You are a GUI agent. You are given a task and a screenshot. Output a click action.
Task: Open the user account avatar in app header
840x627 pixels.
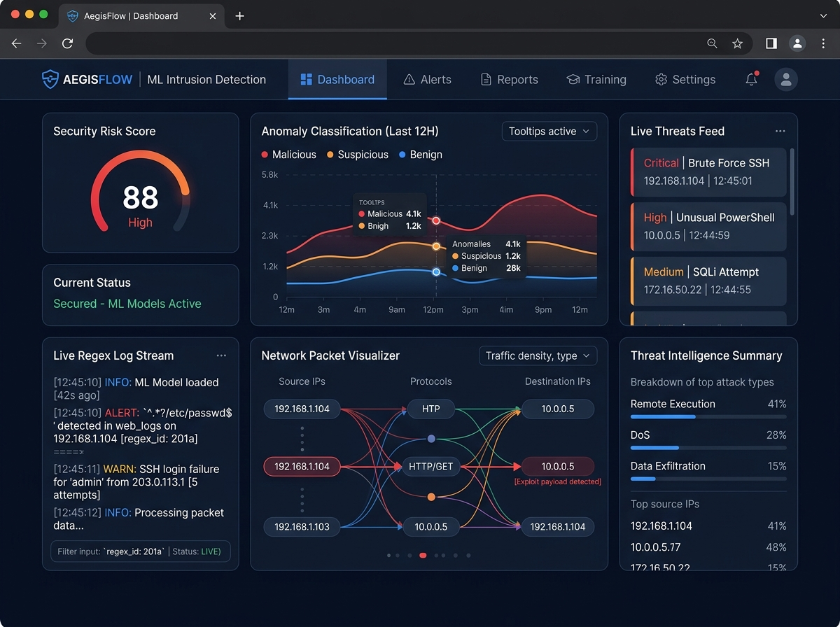[786, 79]
